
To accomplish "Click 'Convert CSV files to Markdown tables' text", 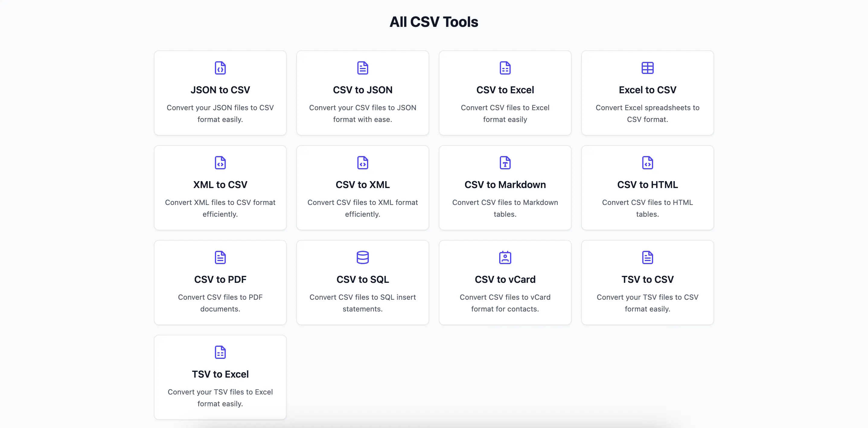I will (505, 208).
